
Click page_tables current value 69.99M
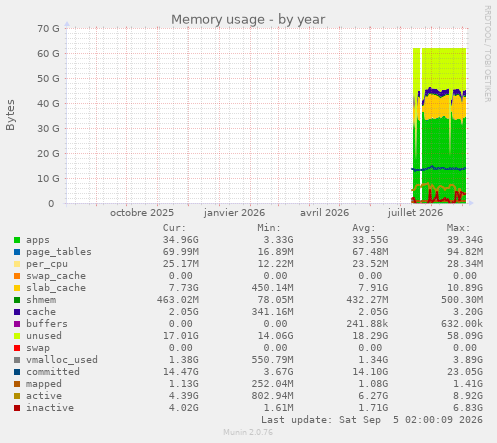(x=180, y=252)
